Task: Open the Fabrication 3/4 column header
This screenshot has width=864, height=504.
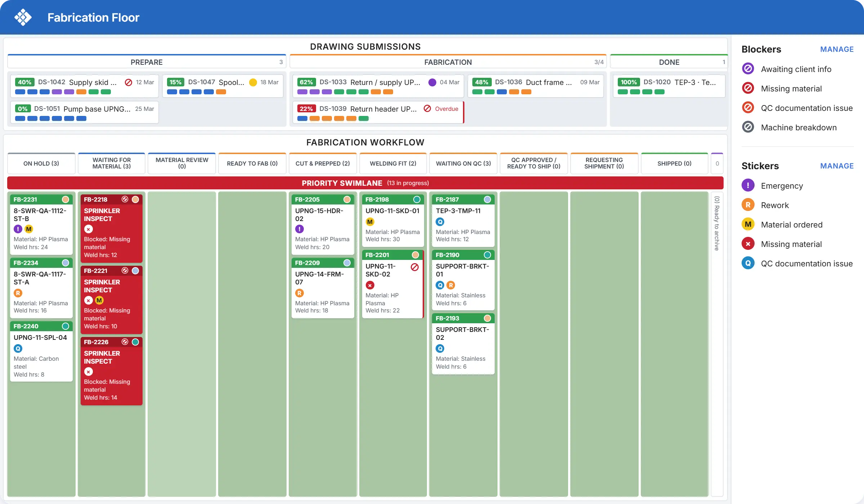Action: pos(448,62)
